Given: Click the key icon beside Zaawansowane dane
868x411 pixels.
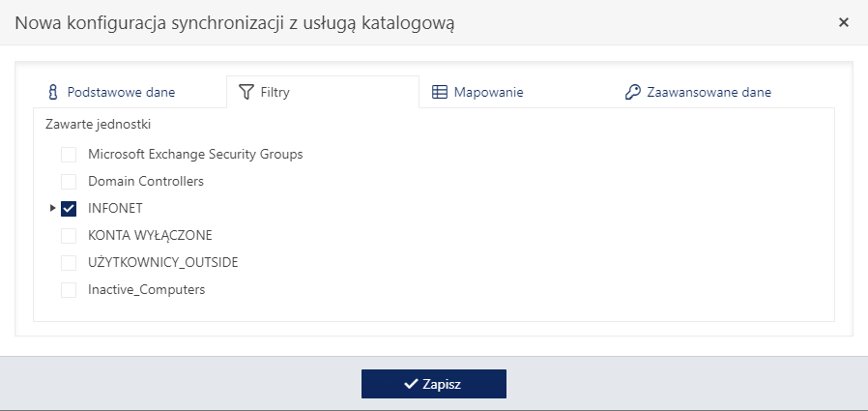Looking at the screenshot, I should 633,92.
